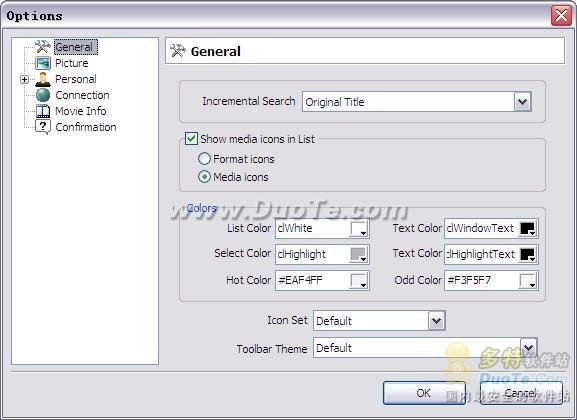Screen dimensions: 577x420
Task: Click the Hot Color #EAF4FF text field
Action: tap(312, 280)
